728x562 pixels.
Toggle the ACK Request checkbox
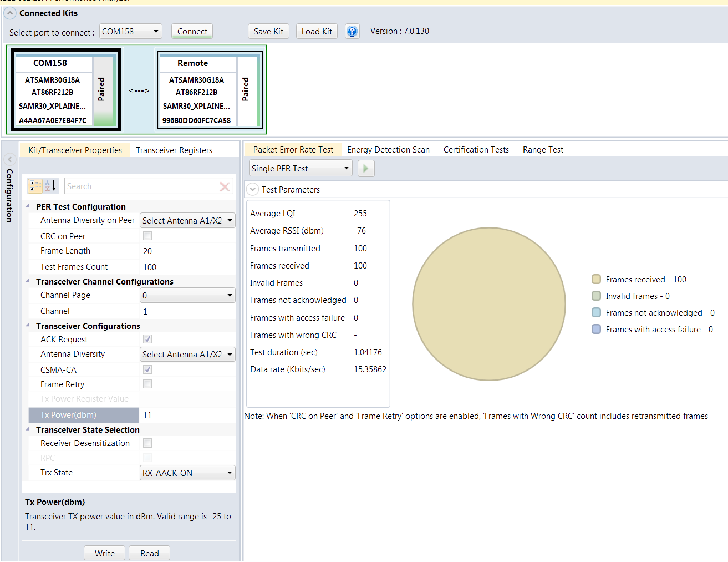147,339
